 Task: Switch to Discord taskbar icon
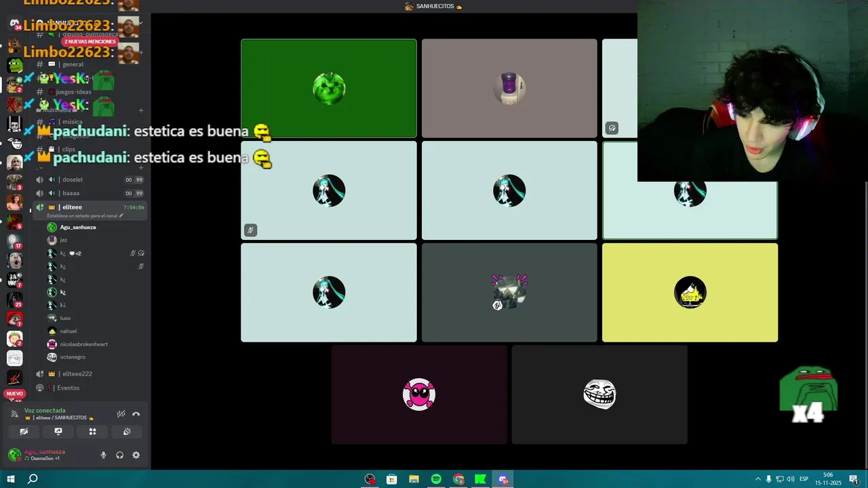click(503, 479)
